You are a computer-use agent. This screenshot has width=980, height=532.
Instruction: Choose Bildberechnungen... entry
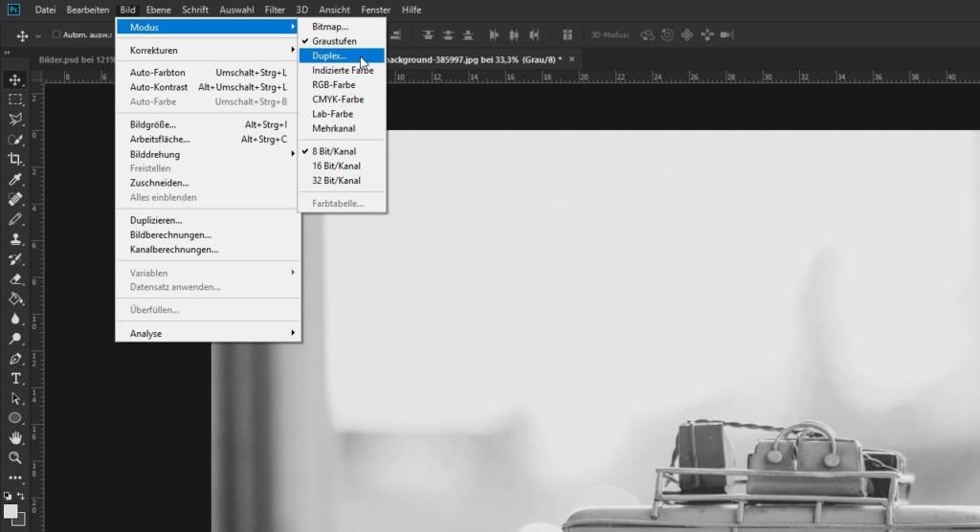[208, 234]
